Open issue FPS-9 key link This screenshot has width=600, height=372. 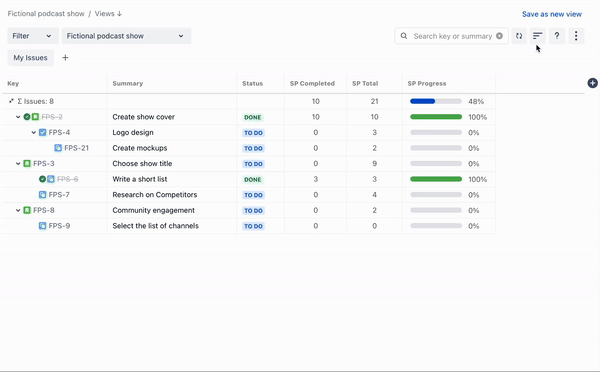pos(59,226)
